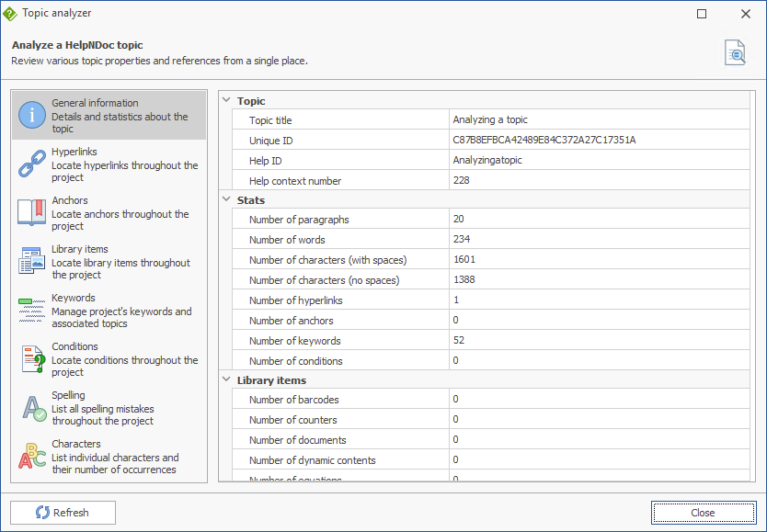Click the 'Library items' sidebar title text

[x=80, y=249]
